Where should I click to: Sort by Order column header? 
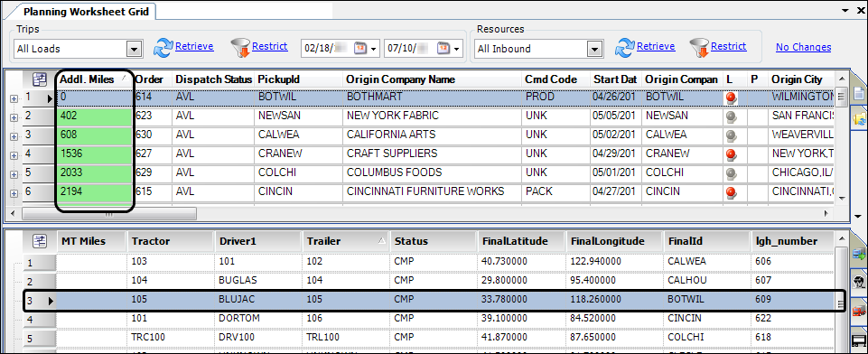[152, 79]
